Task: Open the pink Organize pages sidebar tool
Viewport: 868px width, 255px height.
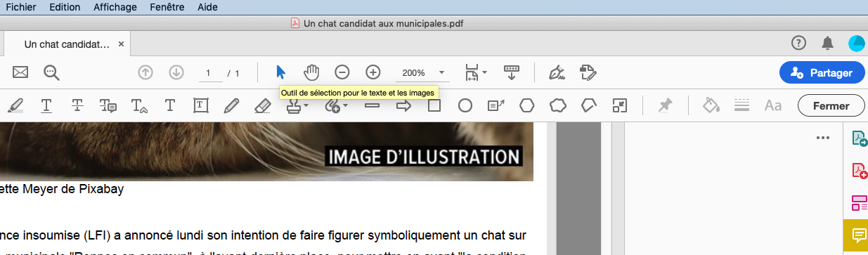Action: pos(859,203)
